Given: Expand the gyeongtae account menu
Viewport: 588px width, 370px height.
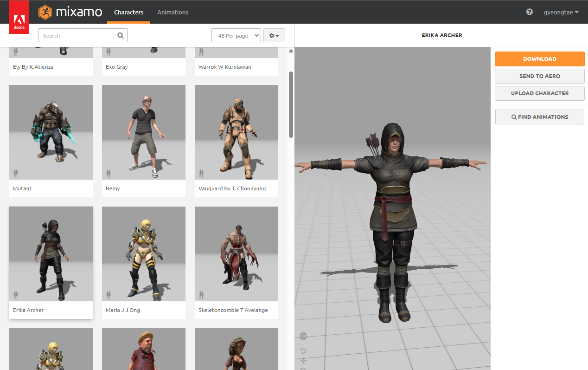Looking at the screenshot, I should click(561, 12).
